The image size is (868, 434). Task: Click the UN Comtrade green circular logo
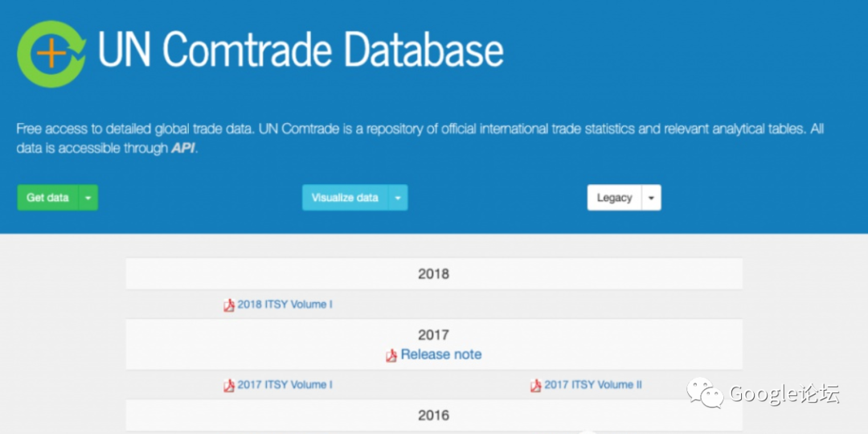coord(51,52)
